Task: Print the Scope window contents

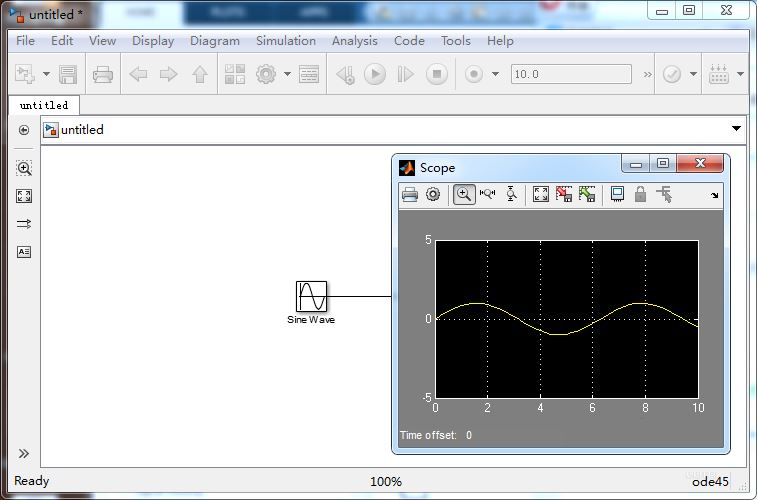Action: pyautogui.click(x=410, y=194)
